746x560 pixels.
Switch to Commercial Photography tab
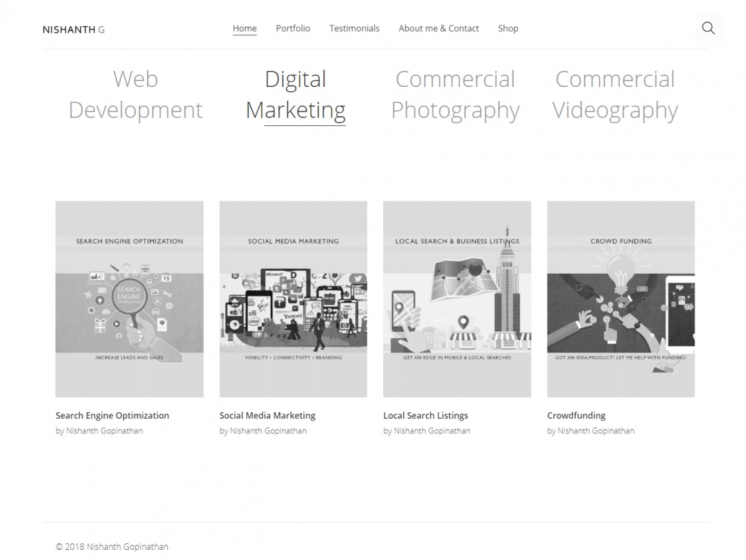(x=455, y=94)
